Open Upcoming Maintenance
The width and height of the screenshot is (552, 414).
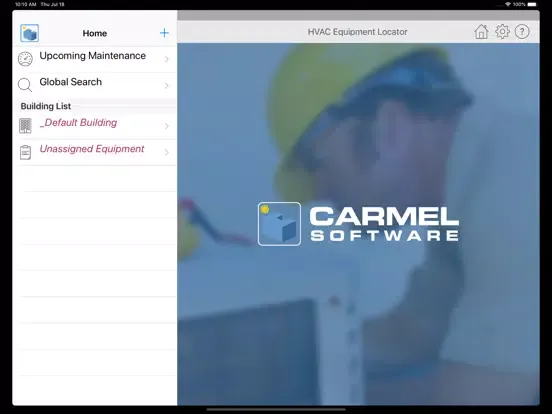point(94,59)
